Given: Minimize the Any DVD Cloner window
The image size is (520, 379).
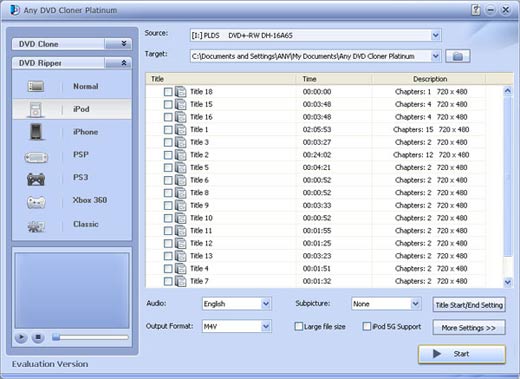Looking at the screenshot, I should point(490,10).
